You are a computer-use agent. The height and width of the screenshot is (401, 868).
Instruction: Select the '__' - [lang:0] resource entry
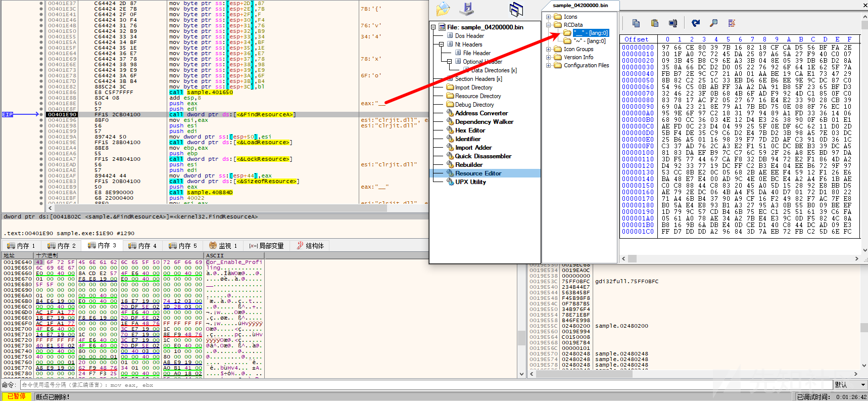591,33
